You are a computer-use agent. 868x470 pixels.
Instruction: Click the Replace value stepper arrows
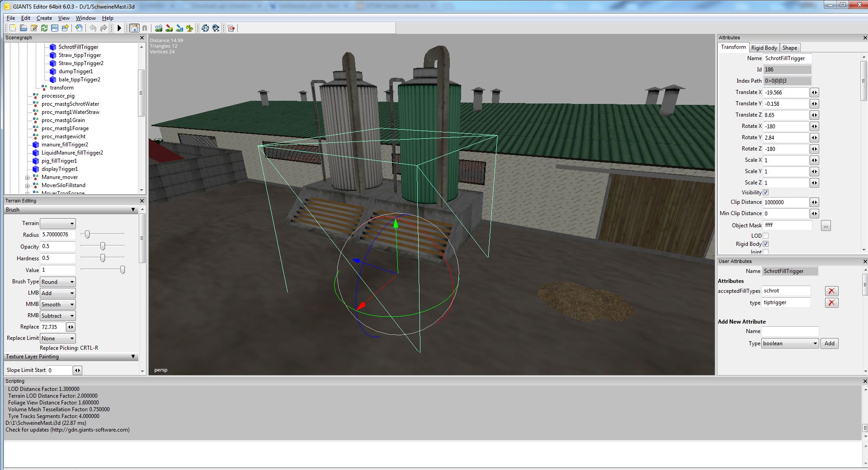71,327
